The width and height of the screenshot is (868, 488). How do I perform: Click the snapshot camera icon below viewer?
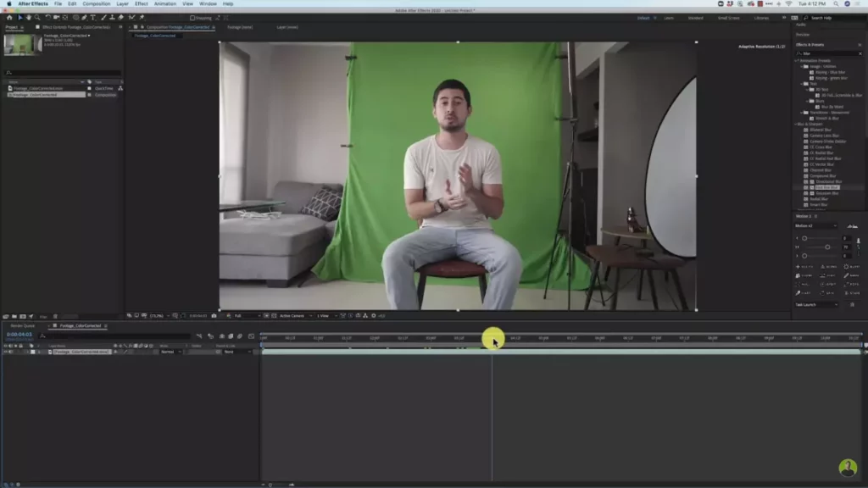tap(214, 315)
